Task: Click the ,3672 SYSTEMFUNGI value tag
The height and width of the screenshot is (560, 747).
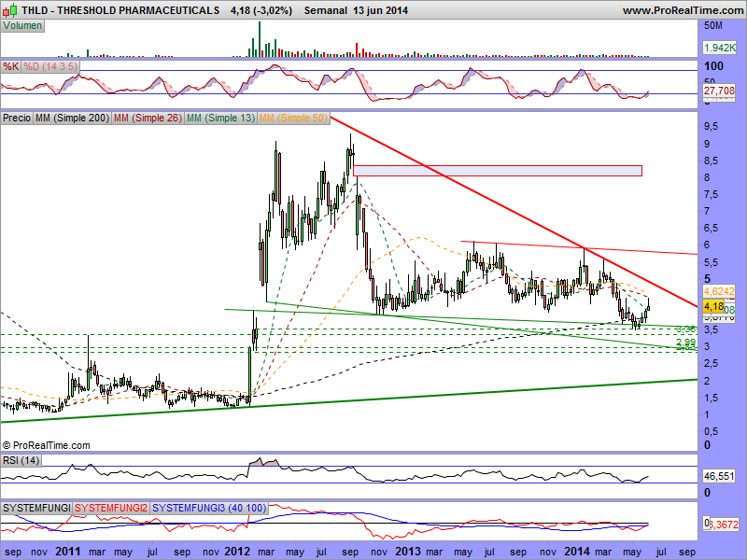Action: (723, 525)
